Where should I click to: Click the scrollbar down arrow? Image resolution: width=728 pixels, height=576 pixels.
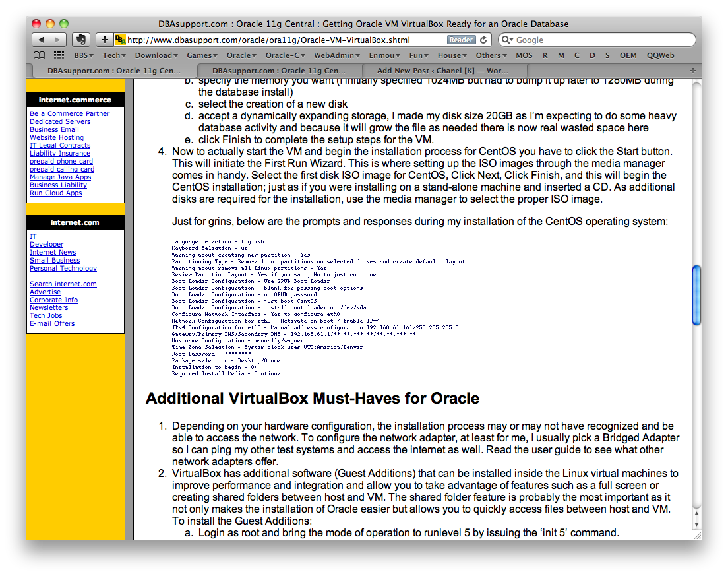point(696,524)
